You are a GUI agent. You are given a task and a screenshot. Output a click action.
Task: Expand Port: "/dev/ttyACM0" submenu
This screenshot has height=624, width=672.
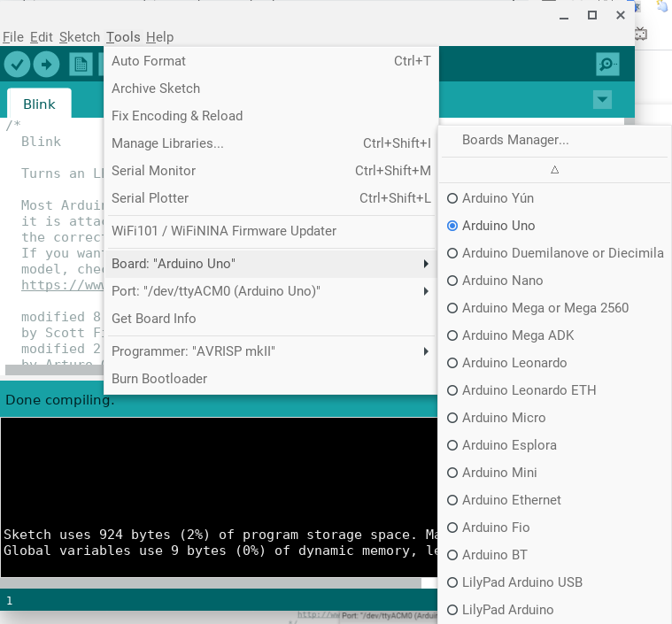pyautogui.click(x=271, y=291)
